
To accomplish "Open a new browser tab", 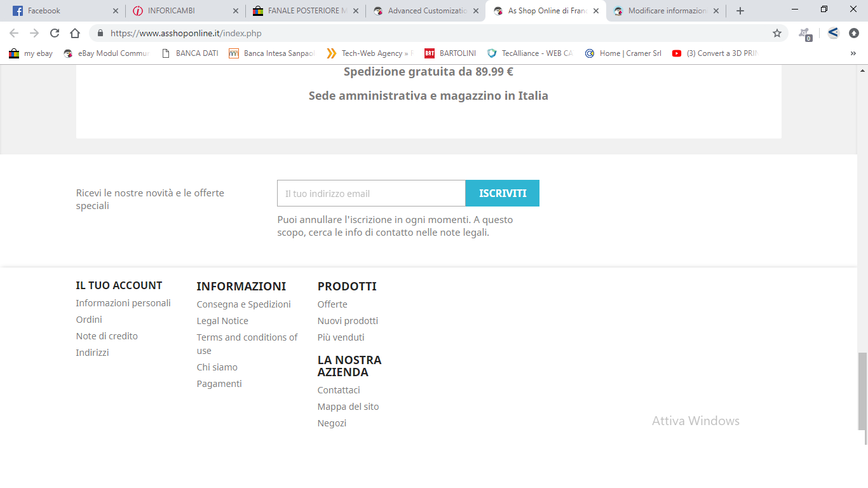I will (740, 11).
